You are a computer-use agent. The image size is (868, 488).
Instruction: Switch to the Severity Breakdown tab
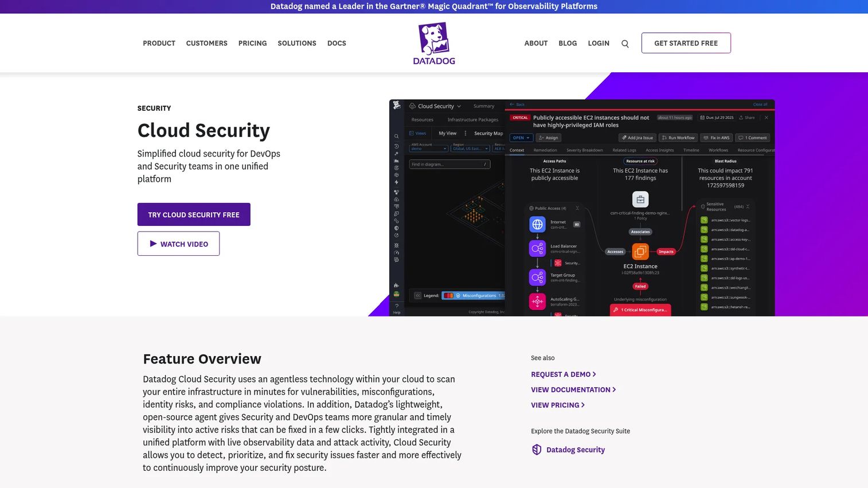[x=585, y=150]
